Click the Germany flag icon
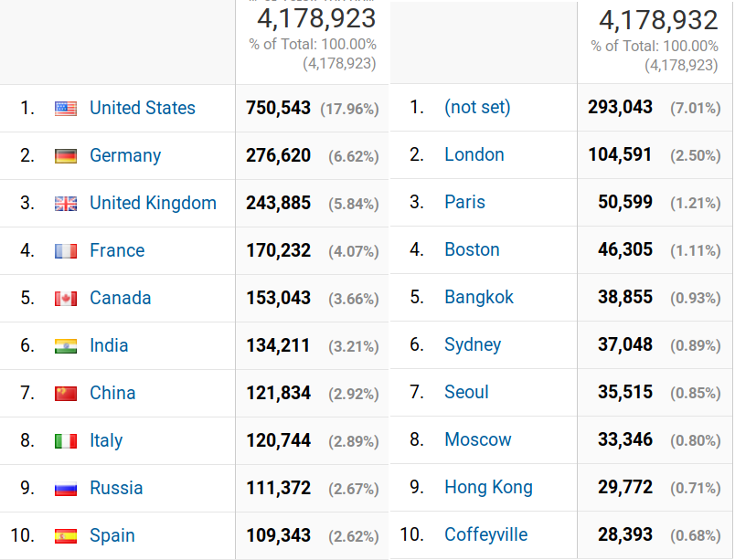 click(x=66, y=156)
